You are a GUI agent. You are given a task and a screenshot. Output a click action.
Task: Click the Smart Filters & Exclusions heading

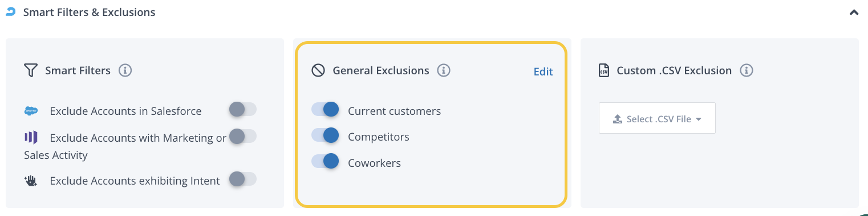(89, 12)
